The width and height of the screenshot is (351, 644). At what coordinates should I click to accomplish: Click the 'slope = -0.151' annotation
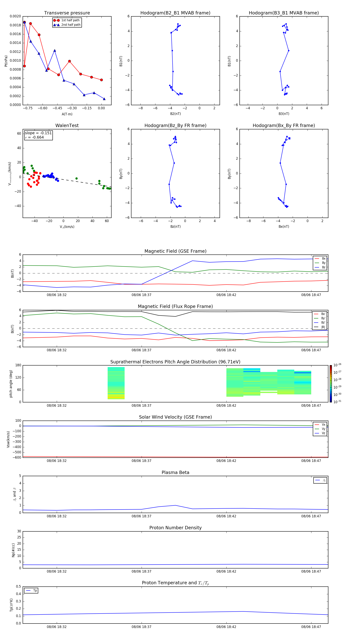coord(38,133)
